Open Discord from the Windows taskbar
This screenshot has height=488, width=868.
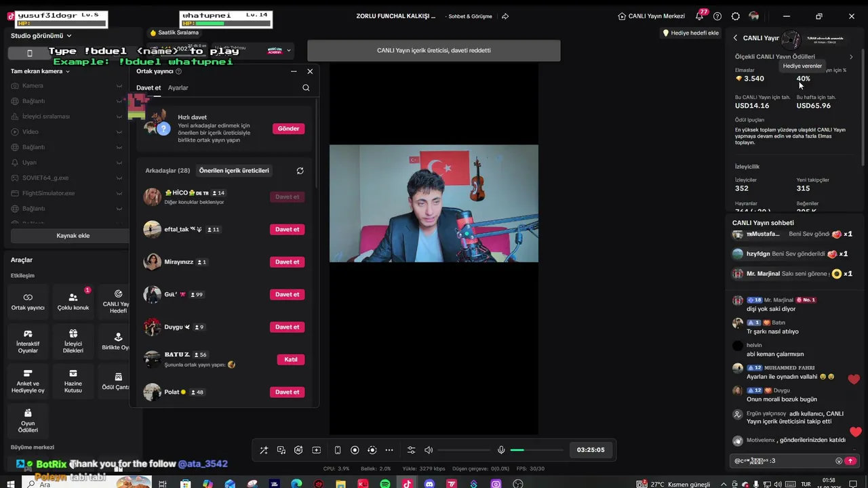point(429,484)
